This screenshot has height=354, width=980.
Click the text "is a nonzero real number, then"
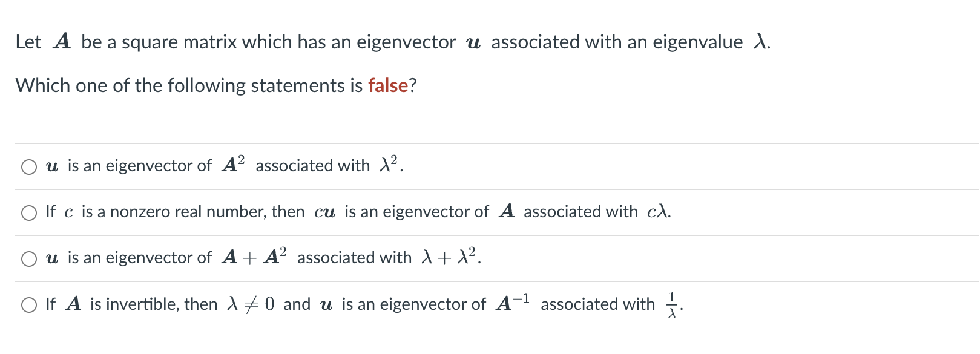point(192,212)
